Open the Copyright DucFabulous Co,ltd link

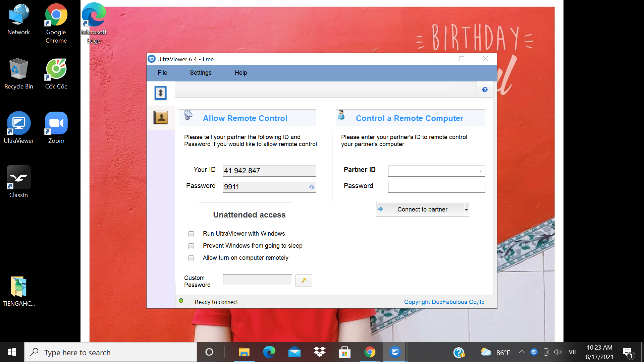pos(444,302)
